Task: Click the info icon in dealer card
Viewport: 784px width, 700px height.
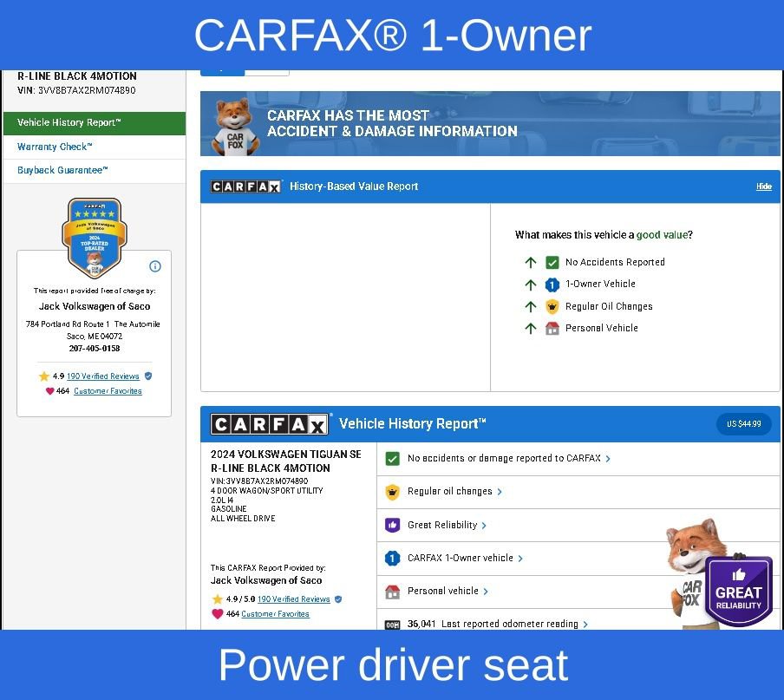Action: pos(155,266)
